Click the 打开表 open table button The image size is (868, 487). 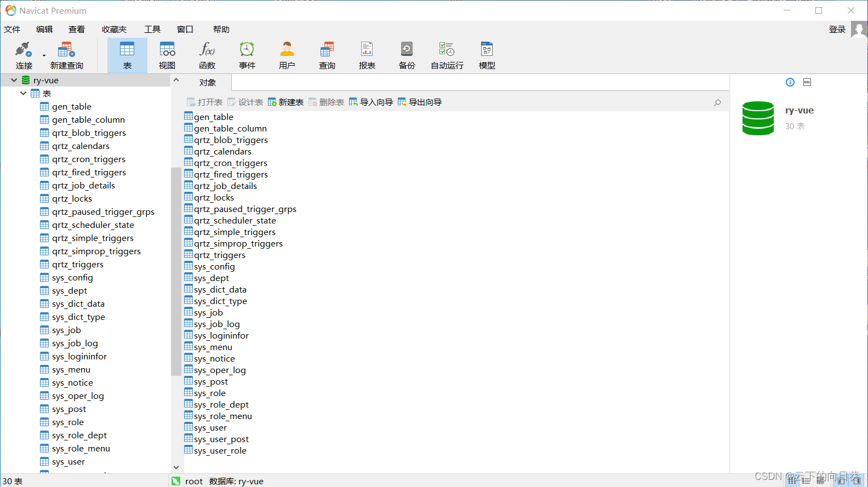[204, 102]
